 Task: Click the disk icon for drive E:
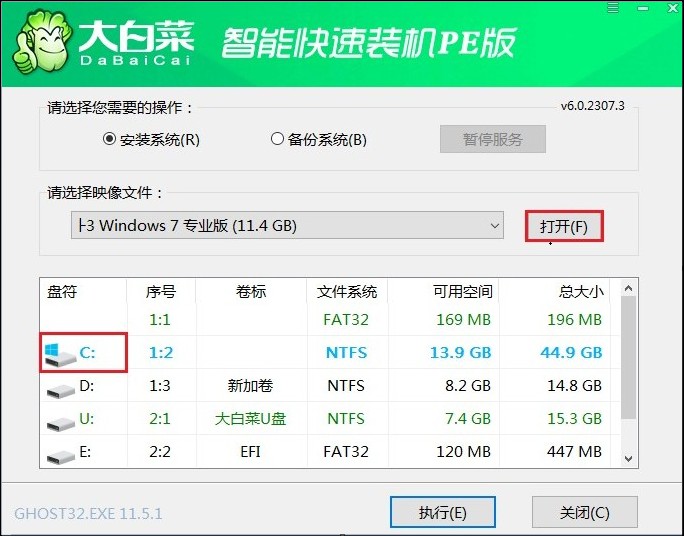pyautogui.click(x=59, y=454)
